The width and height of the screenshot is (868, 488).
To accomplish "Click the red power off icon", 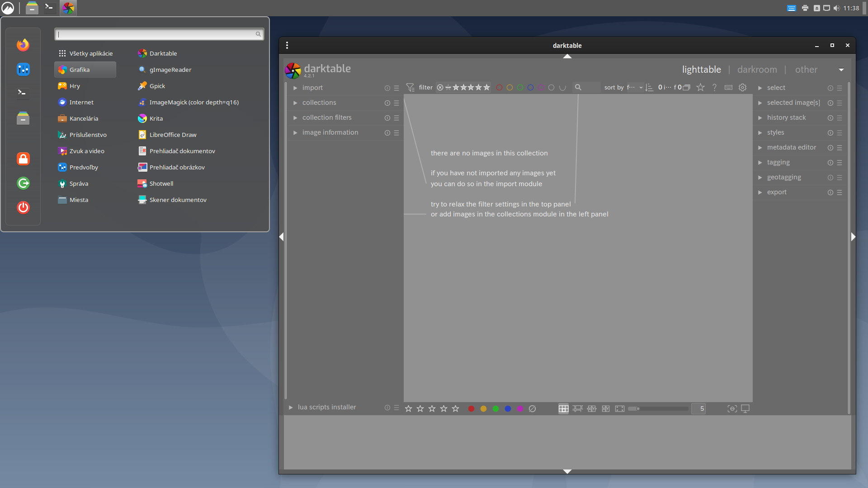I will click(x=23, y=207).
